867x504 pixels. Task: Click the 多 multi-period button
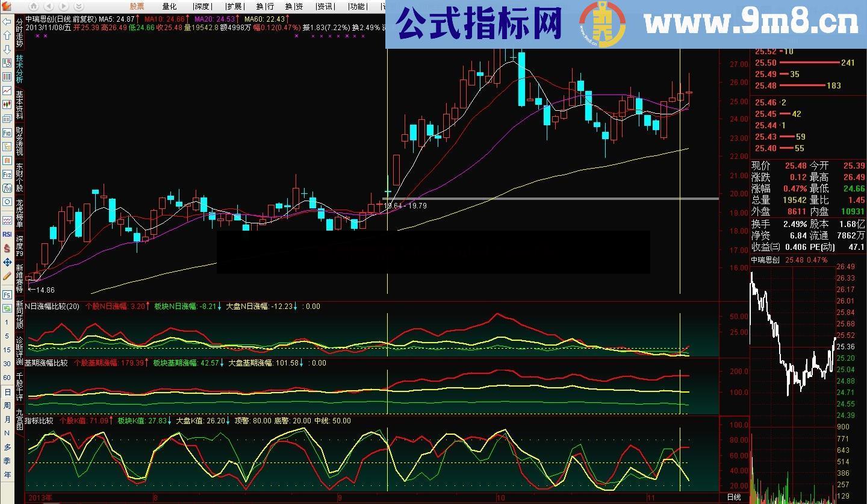point(7,447)
